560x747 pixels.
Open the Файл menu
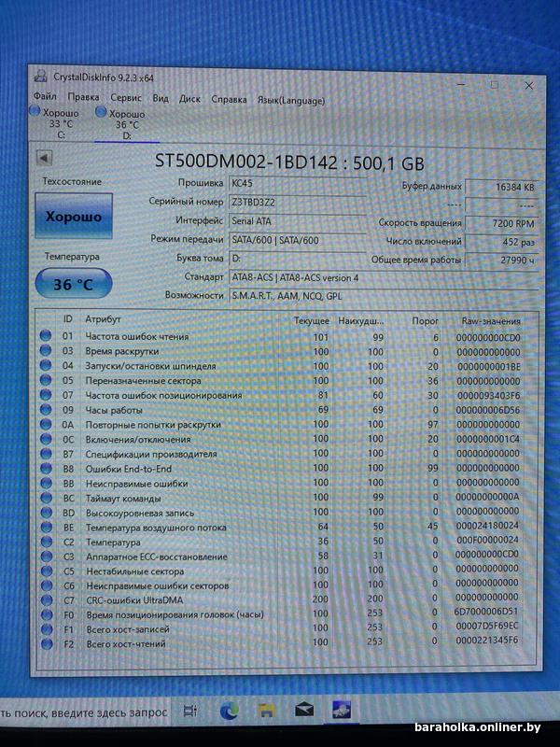[45, 97]
